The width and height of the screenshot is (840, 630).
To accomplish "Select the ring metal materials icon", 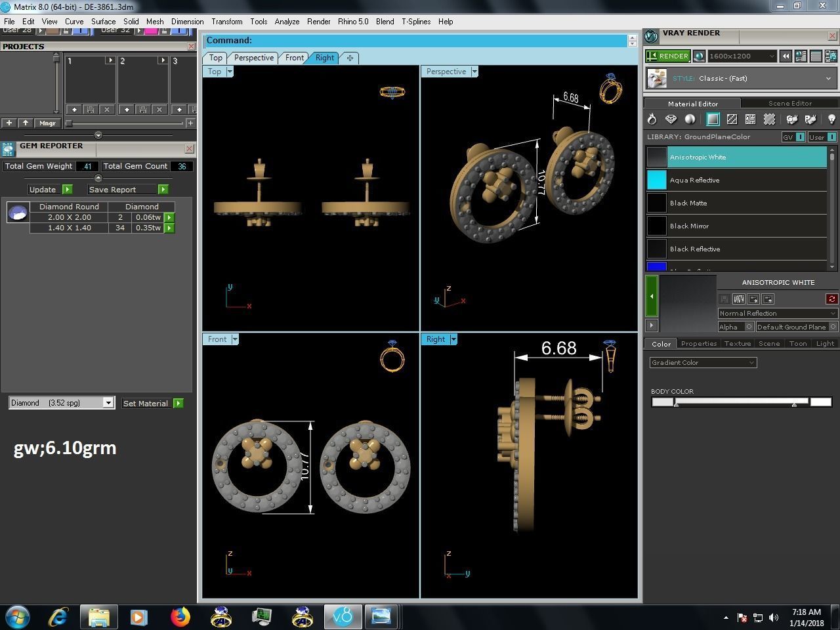I will pos(652,119).
